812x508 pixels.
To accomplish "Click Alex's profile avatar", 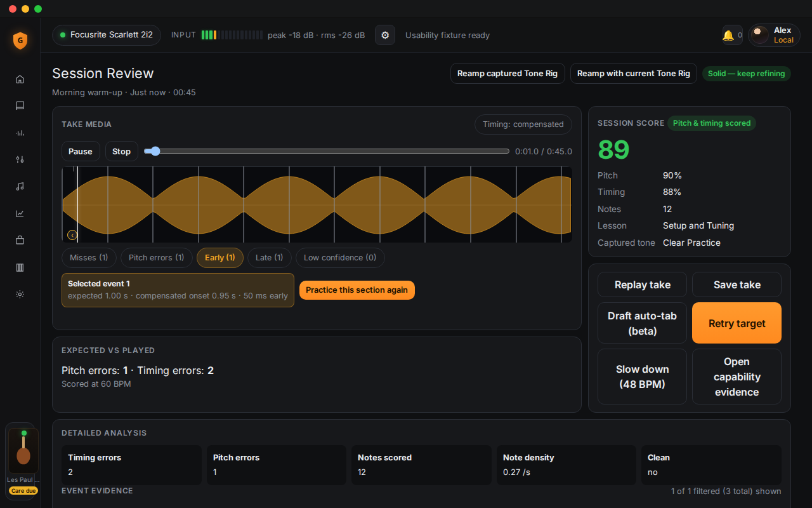I will click(760, 35).
